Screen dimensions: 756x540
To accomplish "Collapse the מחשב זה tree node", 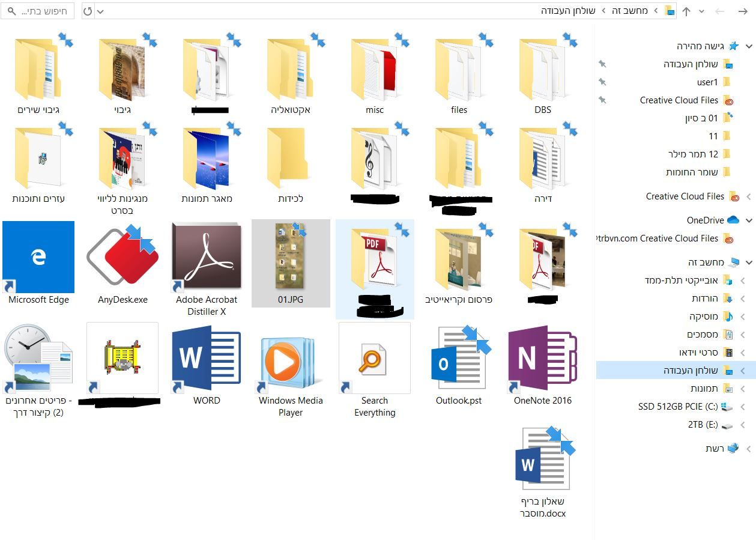I will [x=749, y=262].
